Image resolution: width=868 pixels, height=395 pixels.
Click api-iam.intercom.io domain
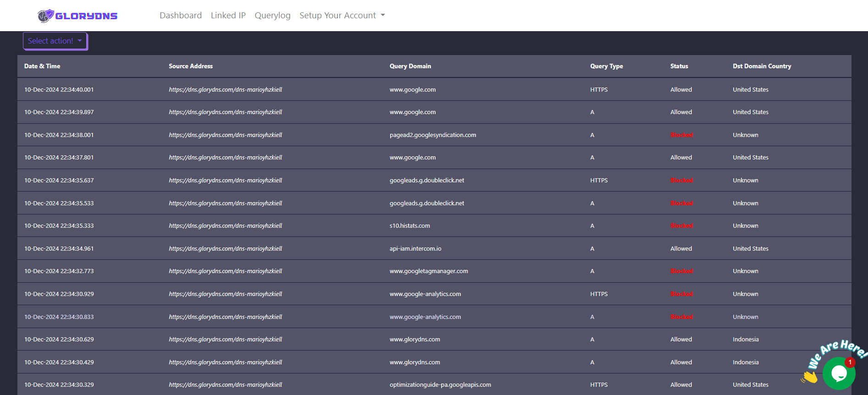415,249
